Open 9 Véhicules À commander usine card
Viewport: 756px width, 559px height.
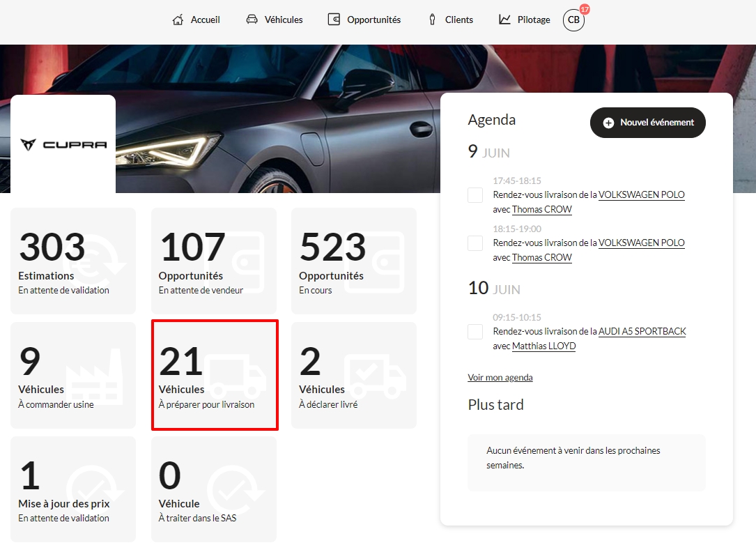(x=73, y=375)
